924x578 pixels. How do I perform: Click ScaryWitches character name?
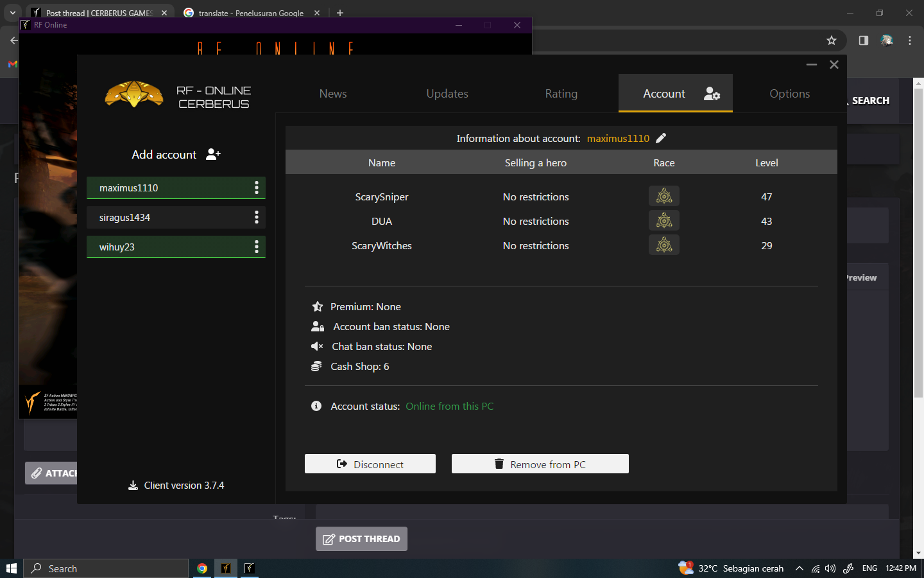382,246
